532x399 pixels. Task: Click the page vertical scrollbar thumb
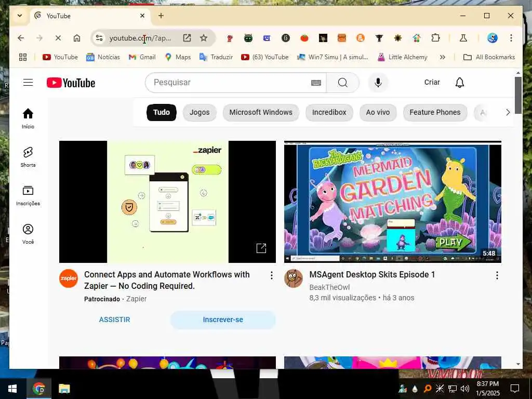tap(518, 96)
